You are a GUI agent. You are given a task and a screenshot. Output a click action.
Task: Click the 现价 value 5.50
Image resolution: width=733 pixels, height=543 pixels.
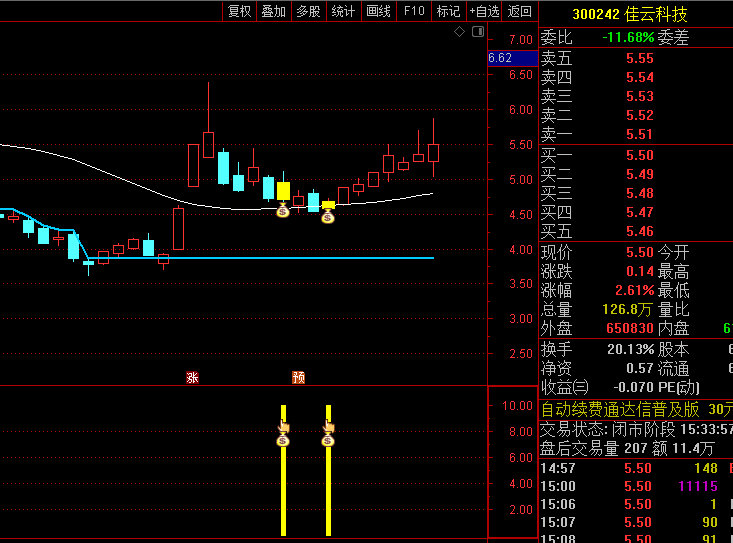pos(640,252)
